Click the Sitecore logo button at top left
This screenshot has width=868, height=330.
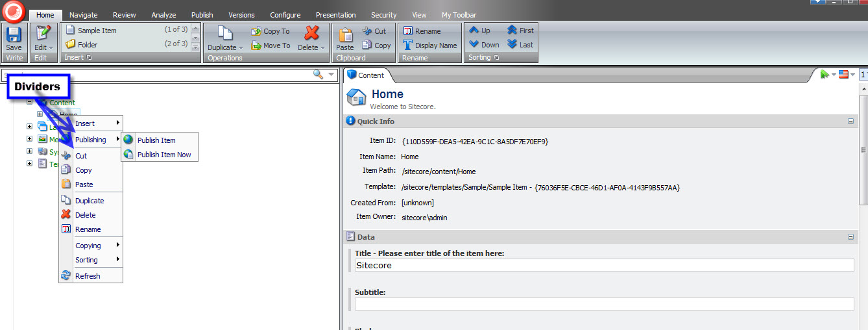pyautogui.click(x=14, y=11)
